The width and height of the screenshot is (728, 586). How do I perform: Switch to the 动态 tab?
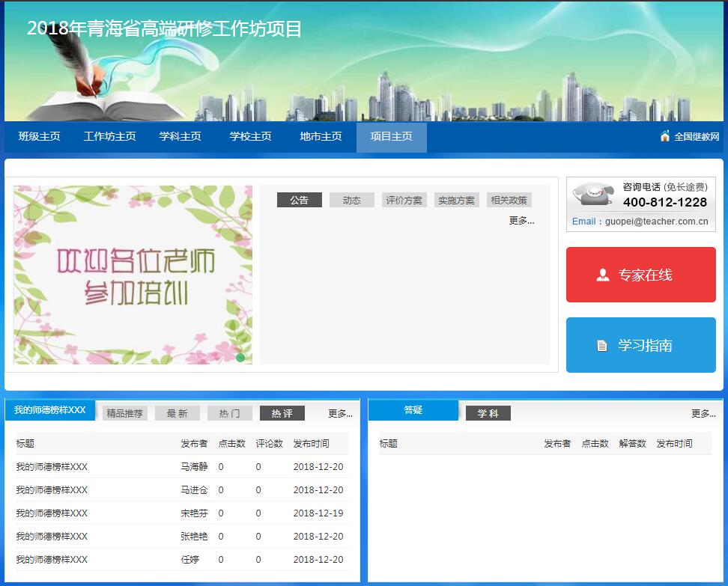click(352, 200)
